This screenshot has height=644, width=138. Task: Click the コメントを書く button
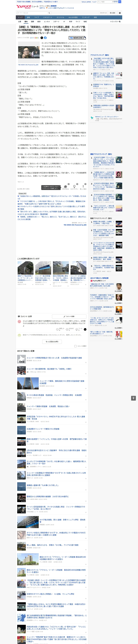click(x=69, y=317)
